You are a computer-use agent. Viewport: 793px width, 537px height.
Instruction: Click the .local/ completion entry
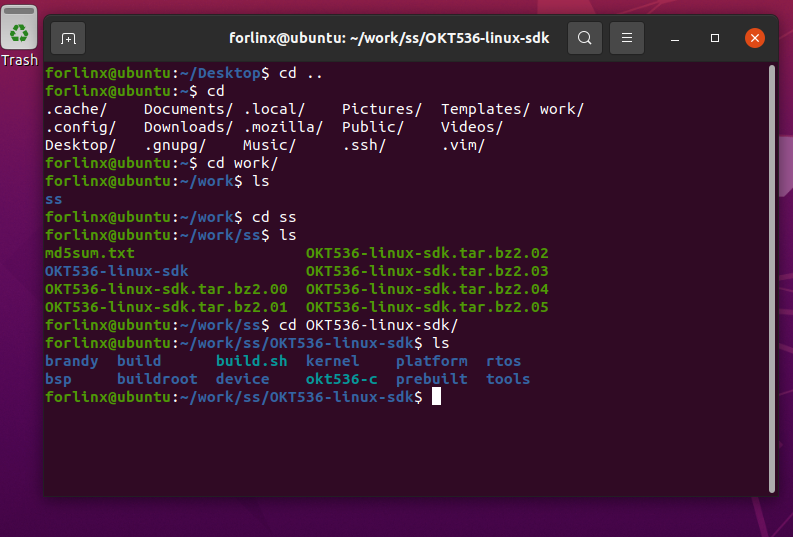[x=274, y=109]
